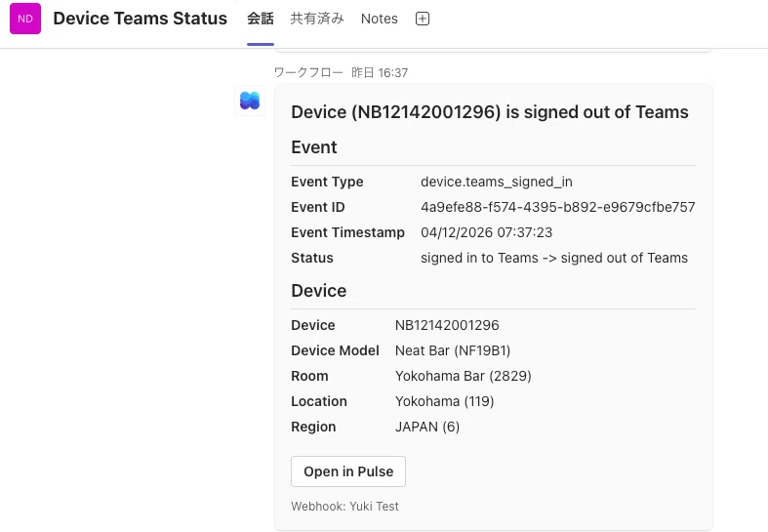Click the Room label
This screenshot has height=532, width=768.
click(309, 376)
